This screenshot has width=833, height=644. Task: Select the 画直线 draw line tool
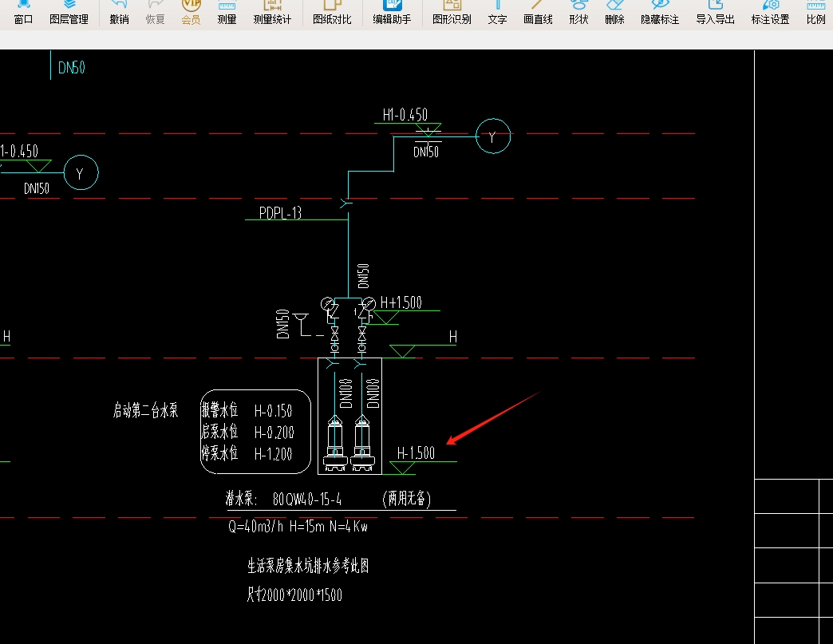(538, 14)
